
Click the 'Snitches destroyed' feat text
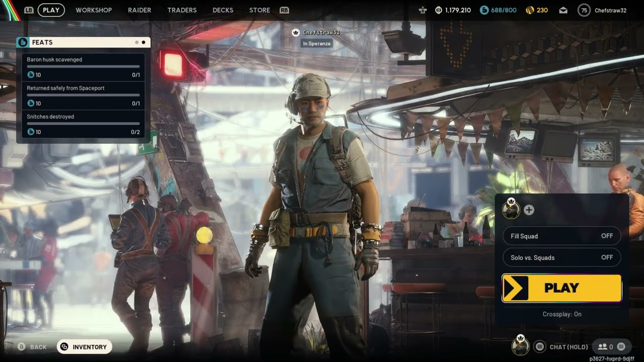point(50,117)
